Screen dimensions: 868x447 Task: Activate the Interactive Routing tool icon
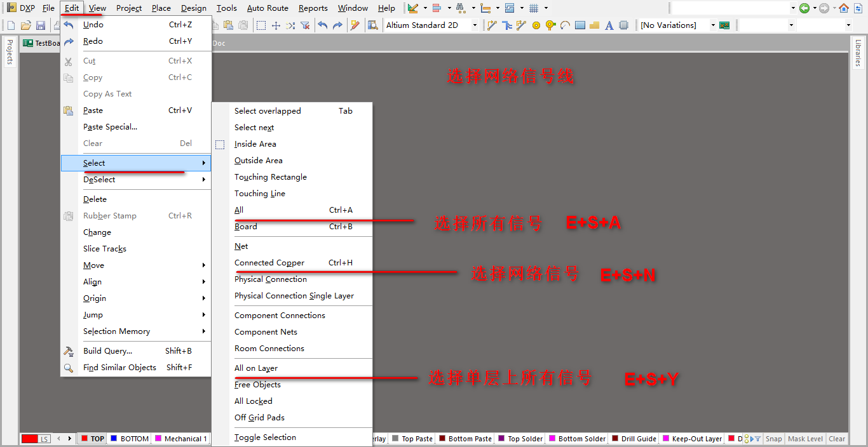[x=491, y=25]
